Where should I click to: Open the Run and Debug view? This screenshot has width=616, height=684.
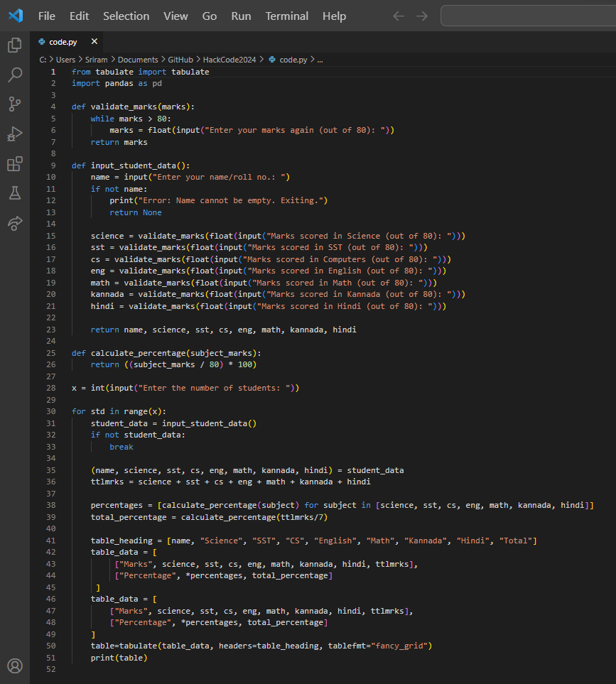(x=15, y=134)
